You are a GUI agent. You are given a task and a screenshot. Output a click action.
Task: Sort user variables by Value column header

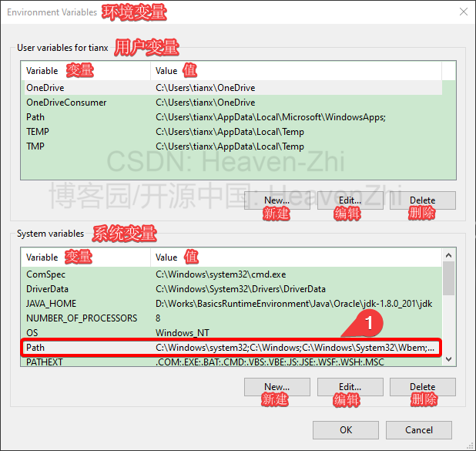[296, 71]
